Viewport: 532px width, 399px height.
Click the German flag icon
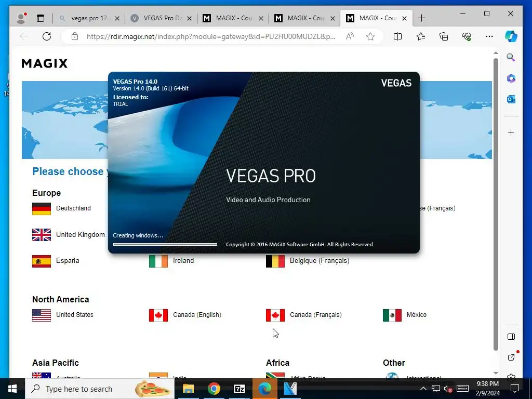click(42, 209)
